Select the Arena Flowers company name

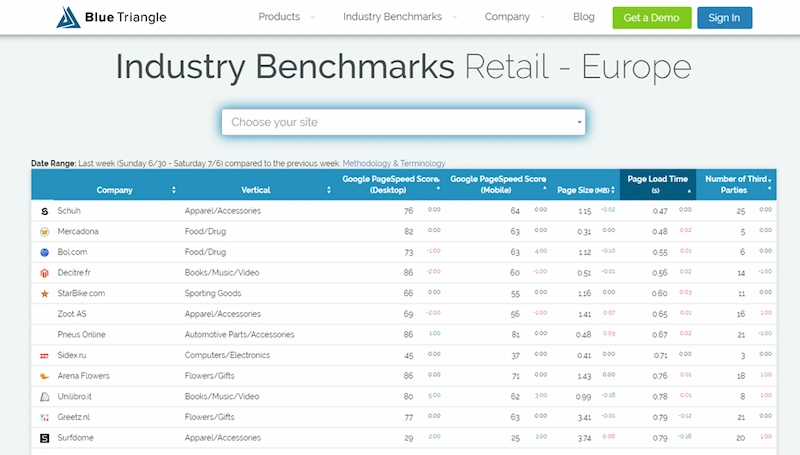coord(84,376)
